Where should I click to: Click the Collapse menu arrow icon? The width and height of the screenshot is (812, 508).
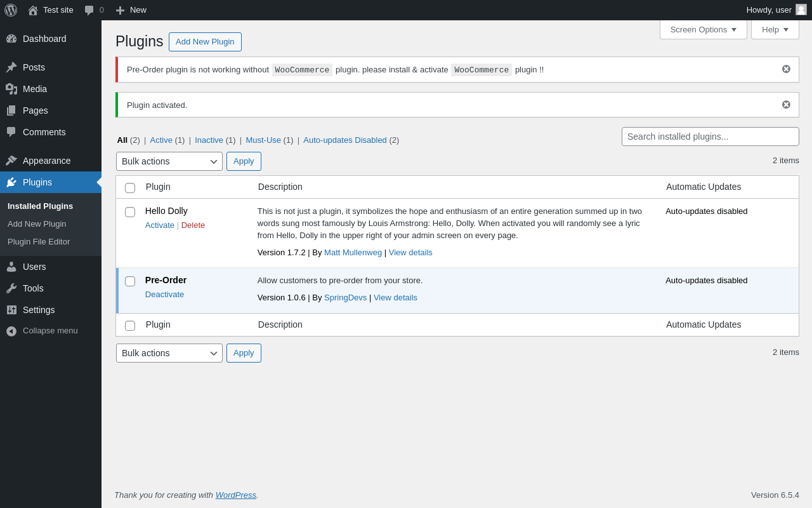click(x=11, y=331)
